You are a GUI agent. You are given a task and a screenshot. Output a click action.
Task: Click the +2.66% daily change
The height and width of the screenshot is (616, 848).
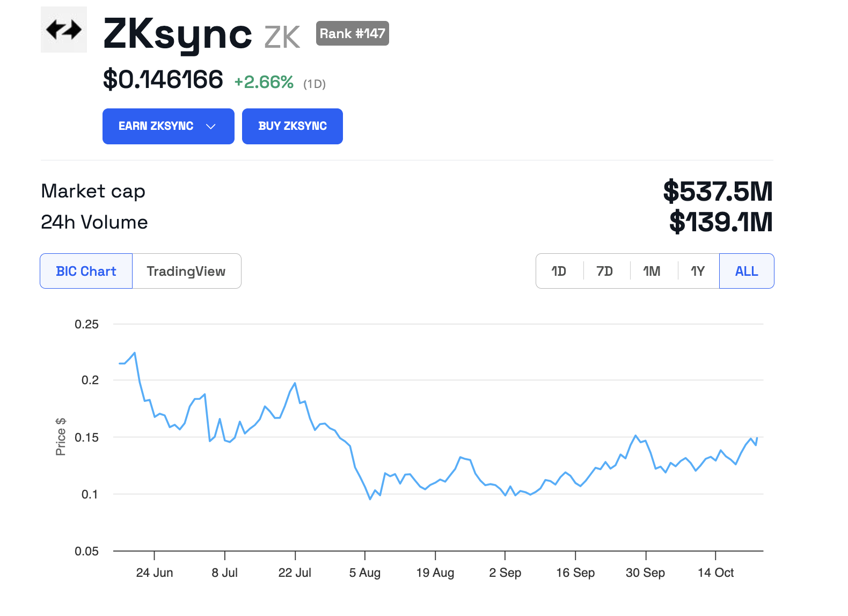264,82
